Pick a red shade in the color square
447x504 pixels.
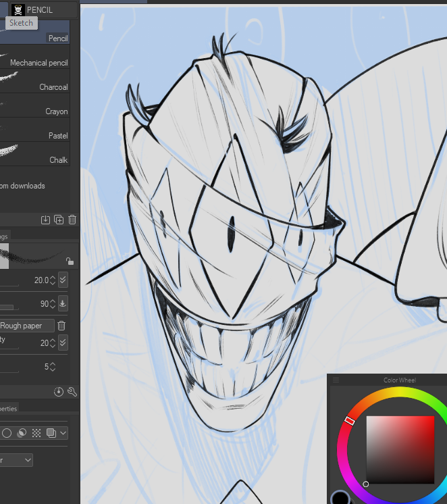tap(400, 450)
